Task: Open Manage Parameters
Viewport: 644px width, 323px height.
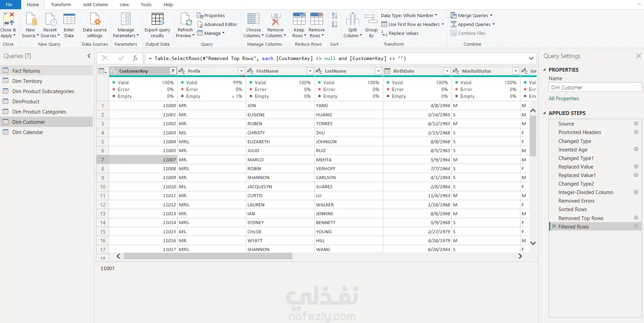Action: pyautogui.click(x=126, y=25)
